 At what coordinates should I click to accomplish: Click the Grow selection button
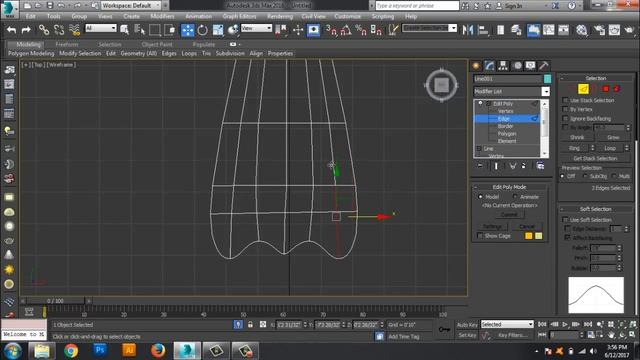[x=613, y=138]
